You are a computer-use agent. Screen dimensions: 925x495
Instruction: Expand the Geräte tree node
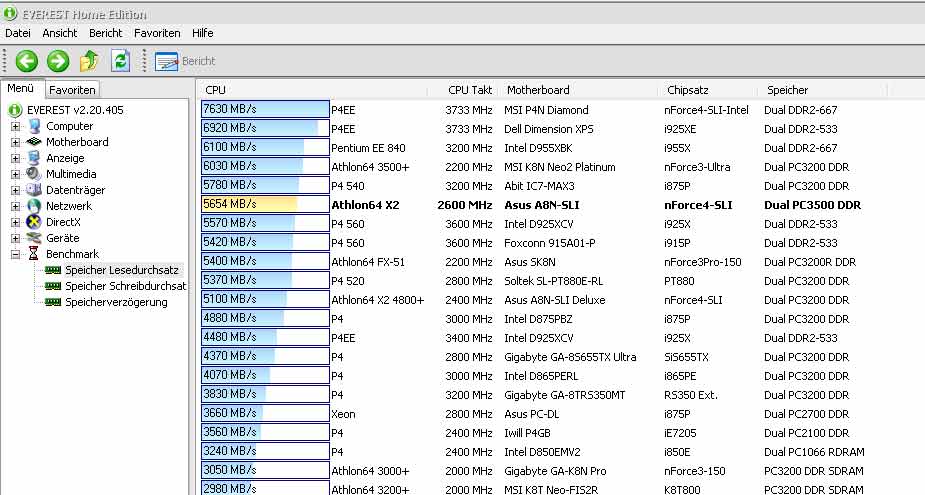[x=15, y=238]
